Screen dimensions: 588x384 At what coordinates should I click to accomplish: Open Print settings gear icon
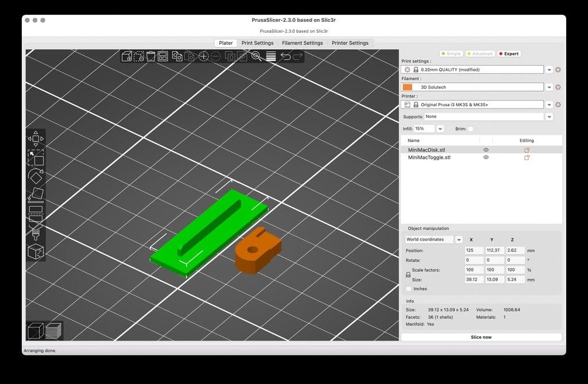tap(558, 70)
